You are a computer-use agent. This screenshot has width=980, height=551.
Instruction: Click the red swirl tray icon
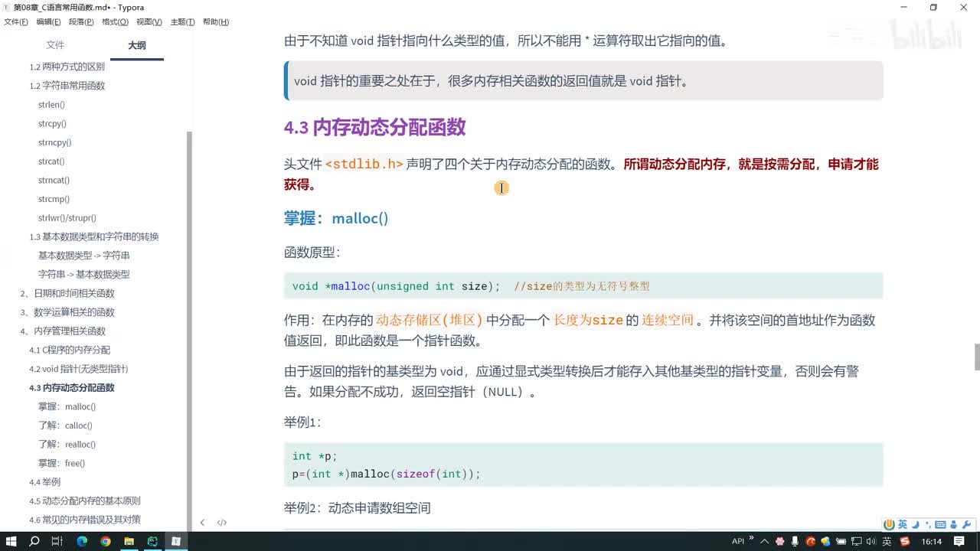tap(810, 541)
